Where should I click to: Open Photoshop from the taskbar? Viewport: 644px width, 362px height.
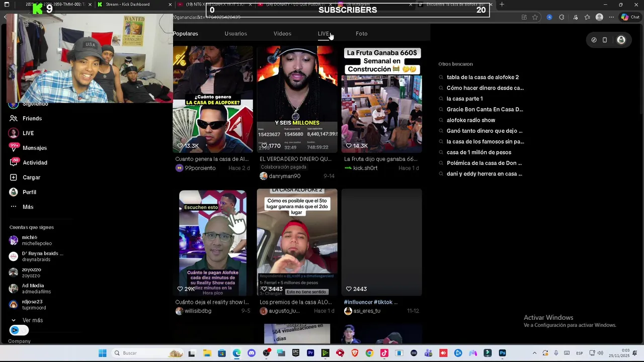tap(502, 353)
